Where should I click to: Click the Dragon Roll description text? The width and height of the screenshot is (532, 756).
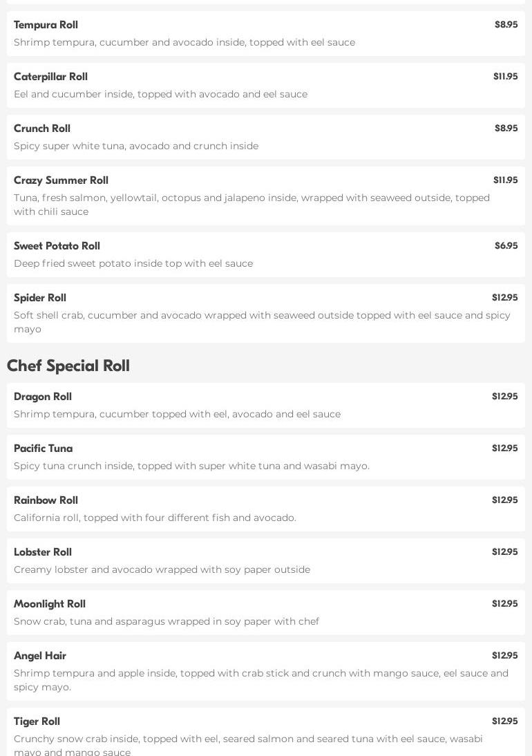coord(177,414)
